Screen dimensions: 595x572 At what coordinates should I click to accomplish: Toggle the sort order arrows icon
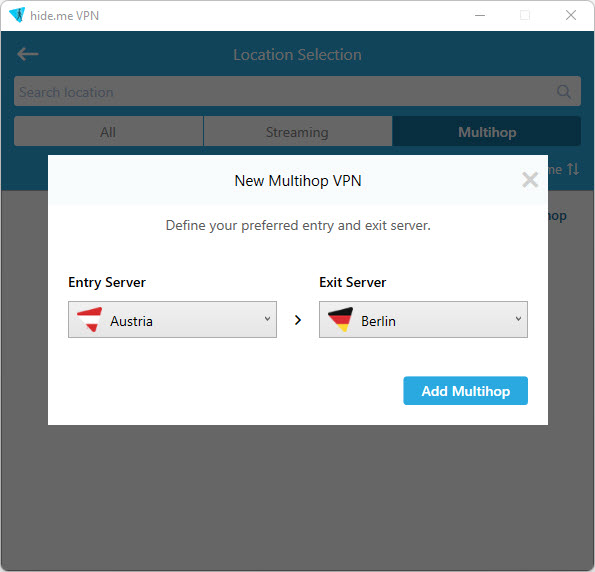pyautogui.click(x=573, y=169)
